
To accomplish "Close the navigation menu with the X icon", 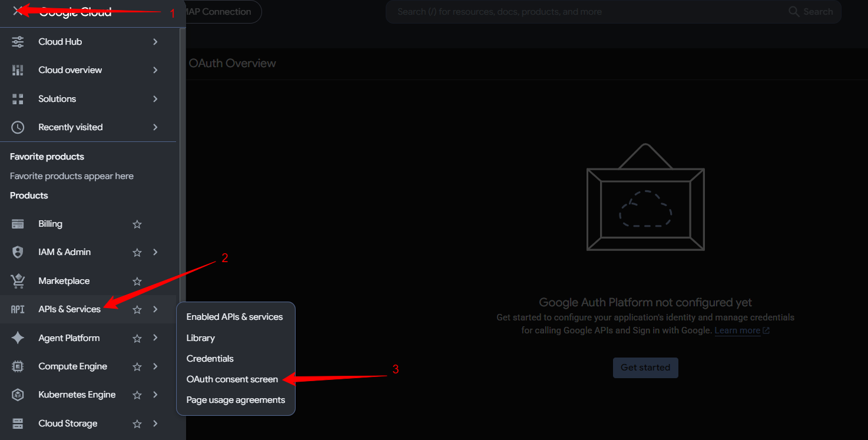I will (18, 11).
